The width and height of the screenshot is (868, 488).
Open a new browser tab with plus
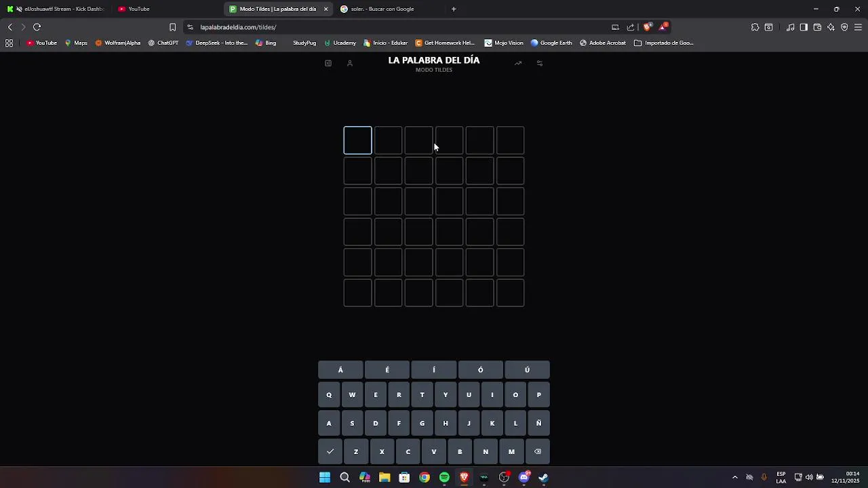pyautogui.click(x=454, y=9)
